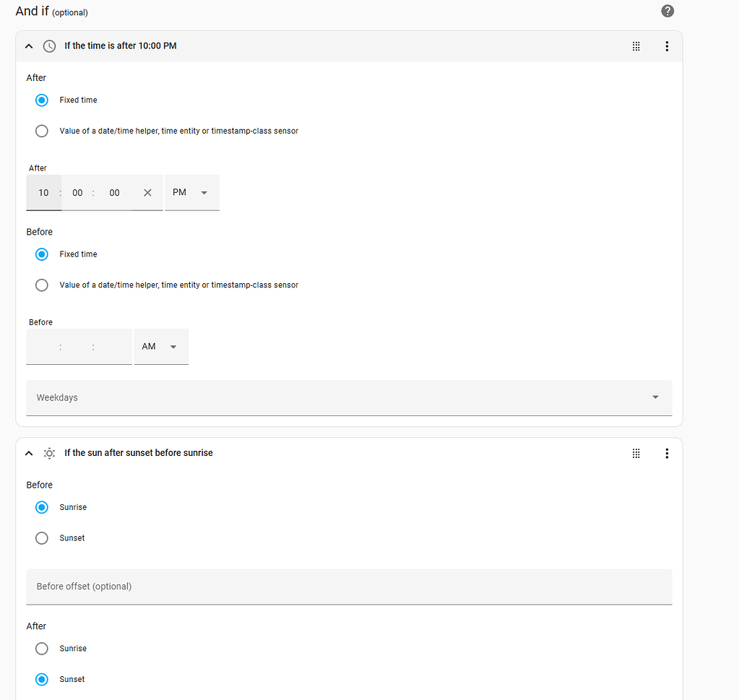739x700 pixels.
Task: Grab the time condition reorder handle
Action: tap(636, 46)
